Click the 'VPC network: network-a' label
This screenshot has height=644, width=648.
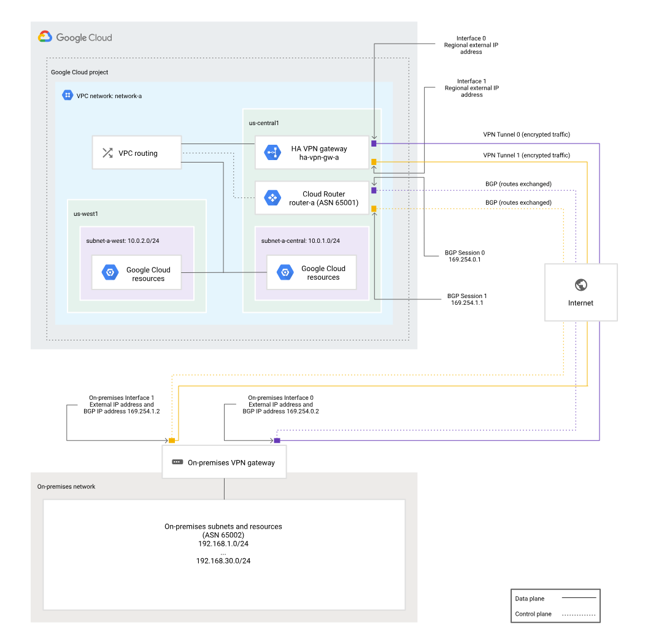click(x=109, y=96)
